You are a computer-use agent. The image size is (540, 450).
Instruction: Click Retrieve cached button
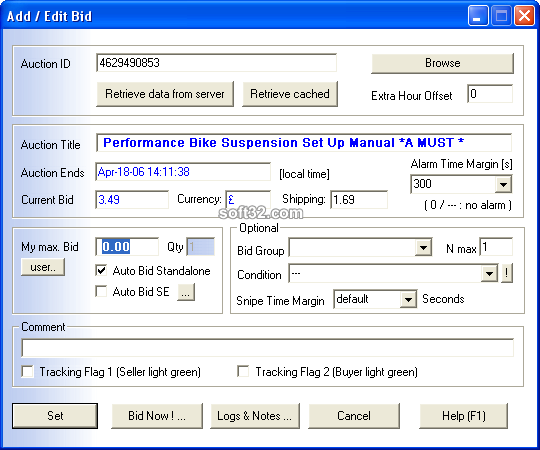[x=290, y=94]
